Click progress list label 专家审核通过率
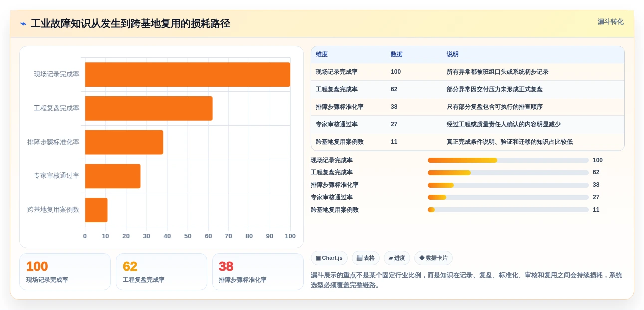 click(x=332, y=197)
